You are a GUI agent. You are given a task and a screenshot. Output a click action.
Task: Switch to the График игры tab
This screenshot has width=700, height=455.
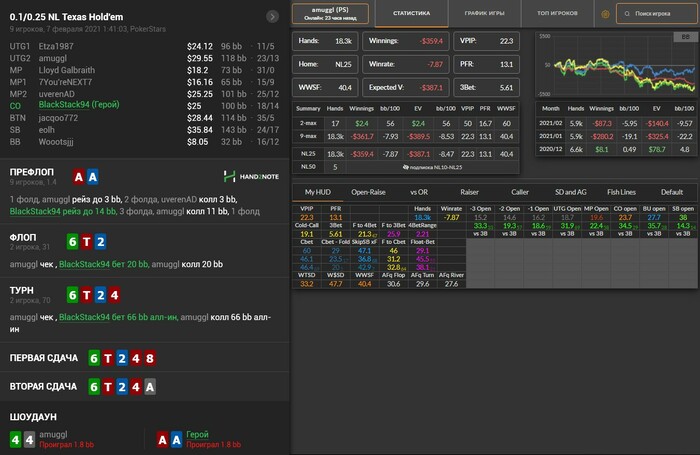click(484, 13)
